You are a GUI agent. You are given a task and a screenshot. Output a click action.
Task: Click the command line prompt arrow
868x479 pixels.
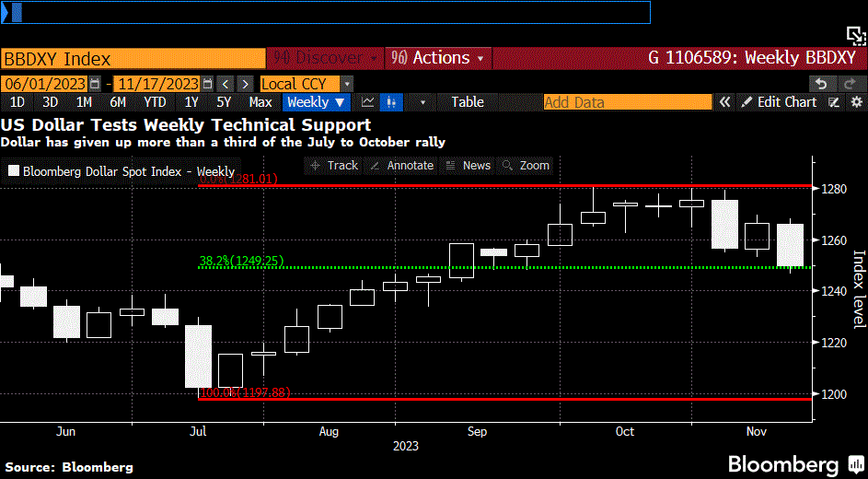click(x=4, y=12)
